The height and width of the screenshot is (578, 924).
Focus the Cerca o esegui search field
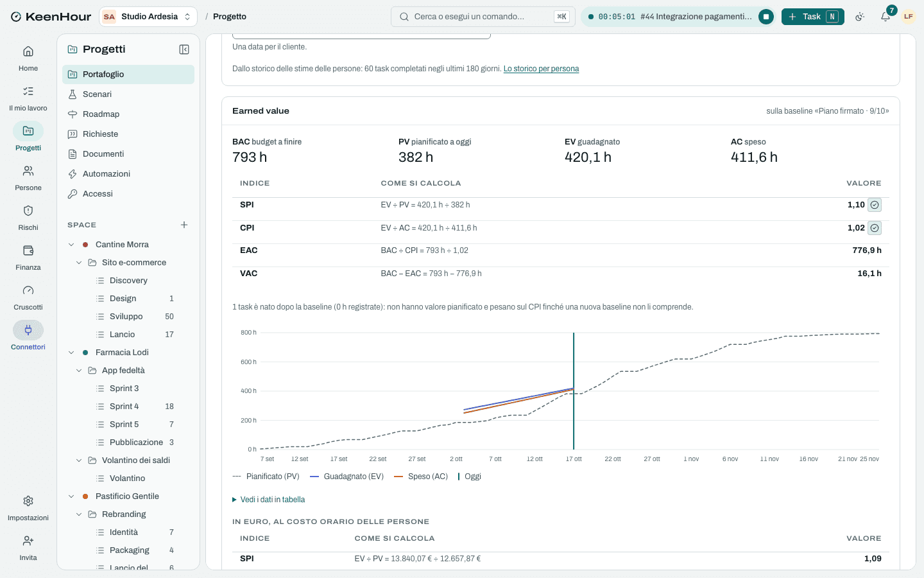tap(483, 17)
